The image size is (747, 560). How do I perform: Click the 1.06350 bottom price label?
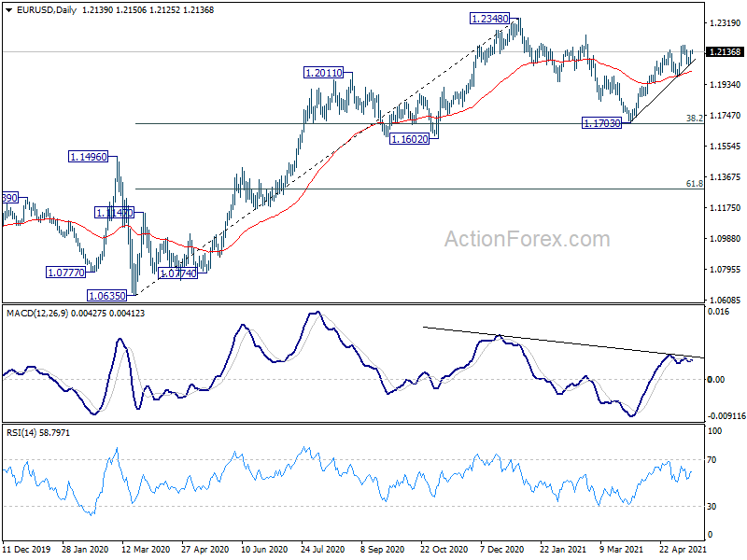click(x=107, y=296)
